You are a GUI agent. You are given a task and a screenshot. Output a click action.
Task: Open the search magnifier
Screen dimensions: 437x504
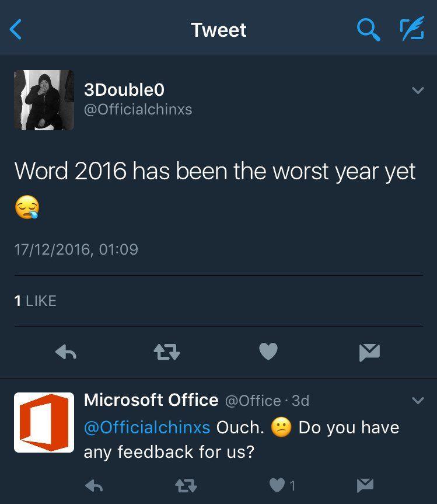pyautogui.click(x=368, y=29)
